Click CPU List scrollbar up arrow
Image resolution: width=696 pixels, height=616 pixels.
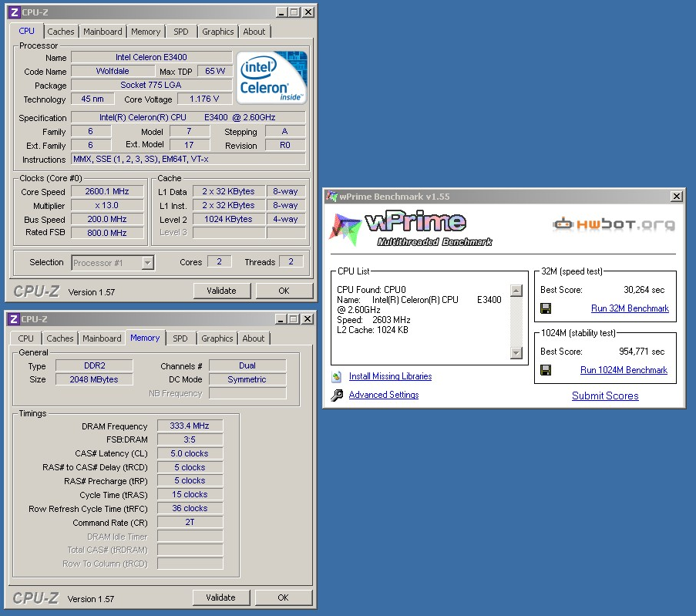coord(516,291)
